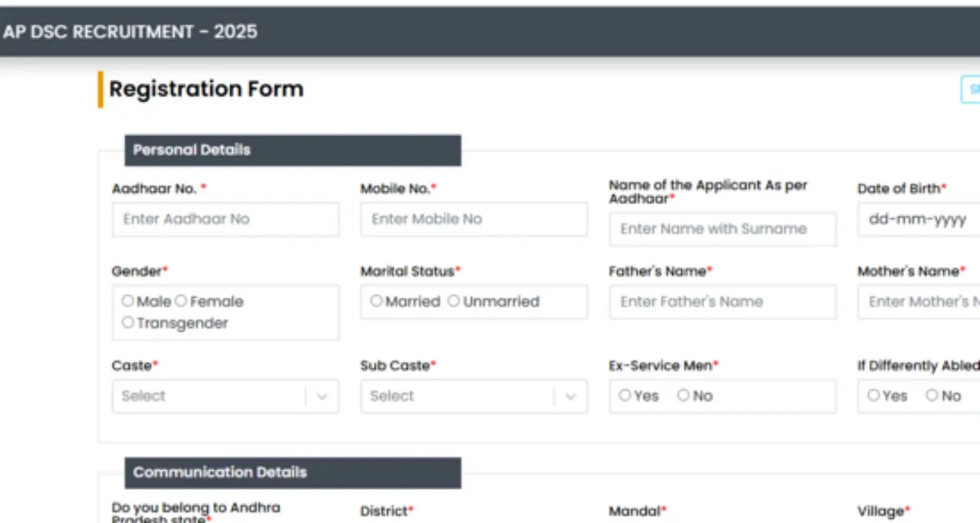
Task: Select No under If Differently Abled
Action: click(932, 396)
